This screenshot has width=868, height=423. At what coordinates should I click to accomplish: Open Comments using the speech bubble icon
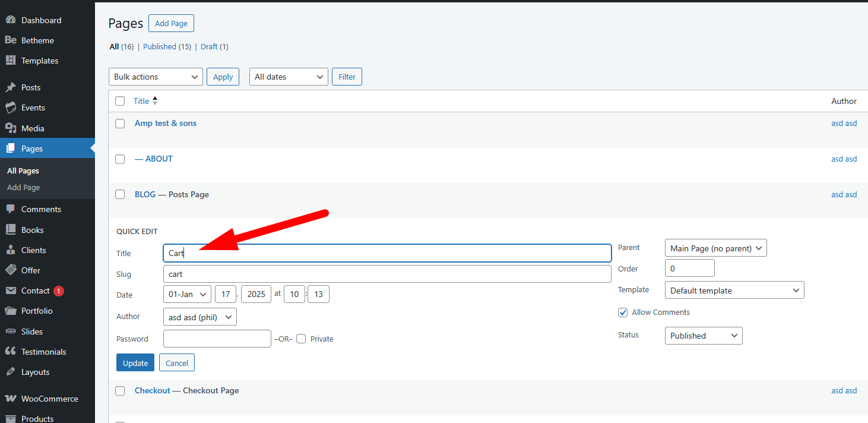pyautogui.click(x=10, y=209)
